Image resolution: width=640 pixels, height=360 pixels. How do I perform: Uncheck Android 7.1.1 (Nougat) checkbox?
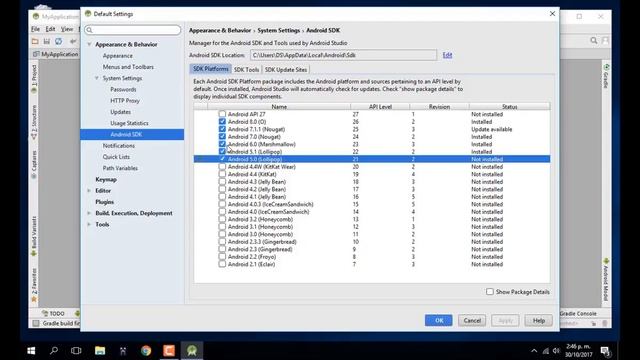coord(222,129)
